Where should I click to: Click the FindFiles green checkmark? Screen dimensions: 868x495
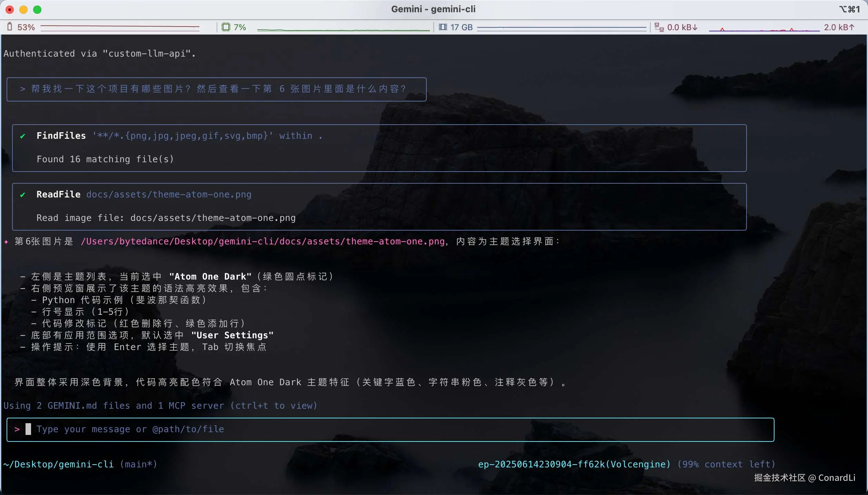tap(23, 136)
